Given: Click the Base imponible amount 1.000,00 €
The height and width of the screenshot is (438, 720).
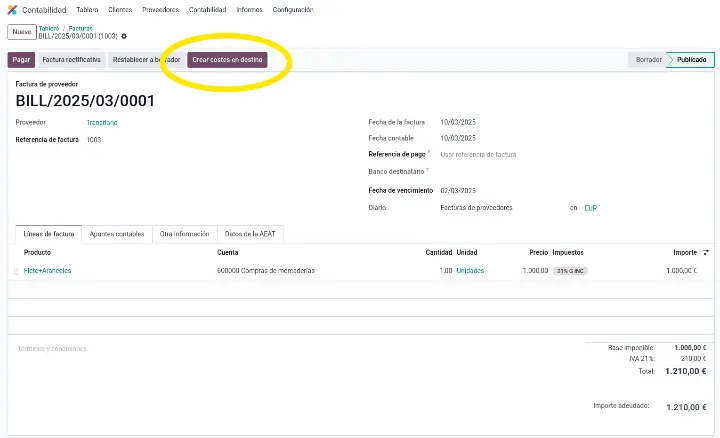Looking at the screenshot, I should (690, 348).
